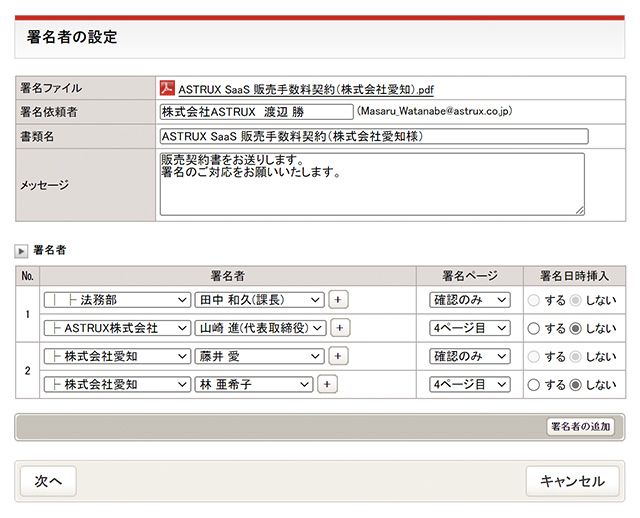Viewport: 640px width, 518px height.
Task: Click the 署名ファイル row label
Action: (x=51, y=88)
